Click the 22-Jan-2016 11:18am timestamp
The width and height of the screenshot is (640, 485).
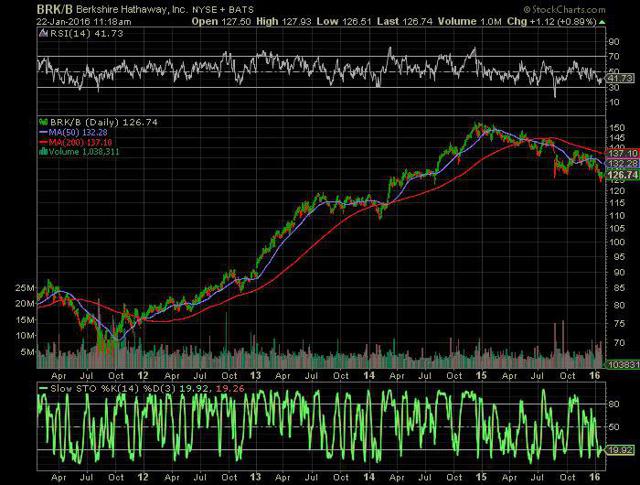point(84,22)
